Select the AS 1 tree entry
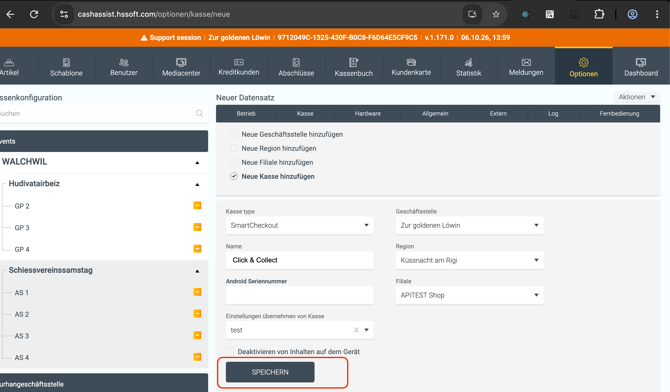Viewport: 670px width, 392px height. tap(22, 292)
